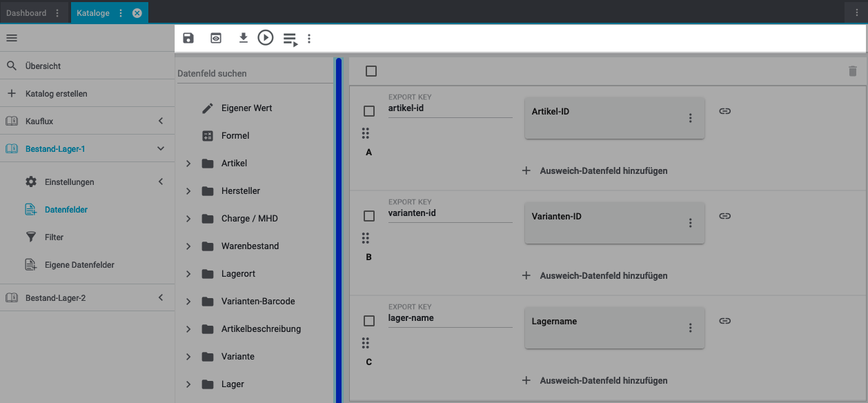Toggle the select-all checkbox in header

371,71
